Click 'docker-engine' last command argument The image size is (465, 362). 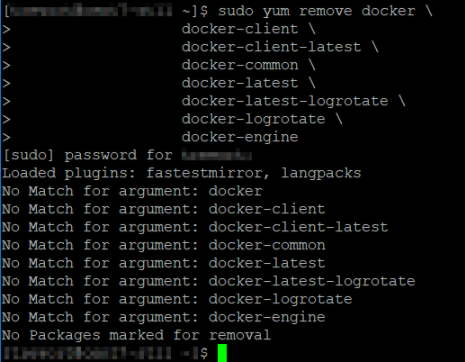pos(240,137)
